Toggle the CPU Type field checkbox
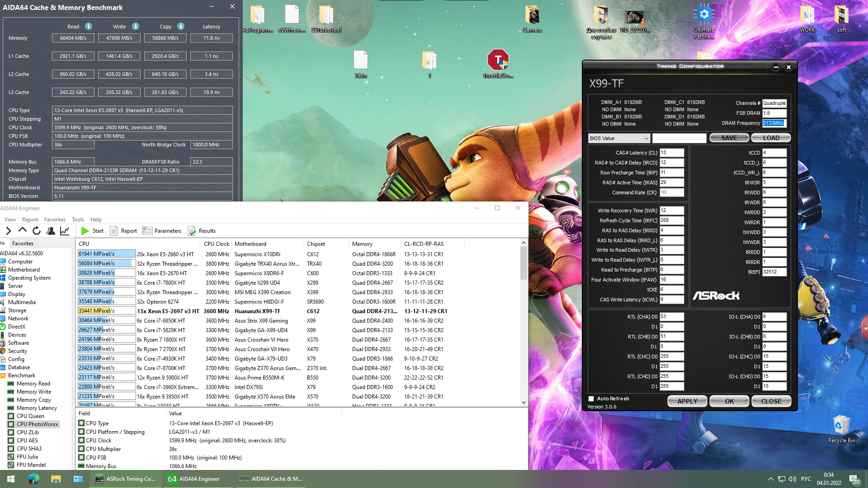 click(x=81, y=423)
